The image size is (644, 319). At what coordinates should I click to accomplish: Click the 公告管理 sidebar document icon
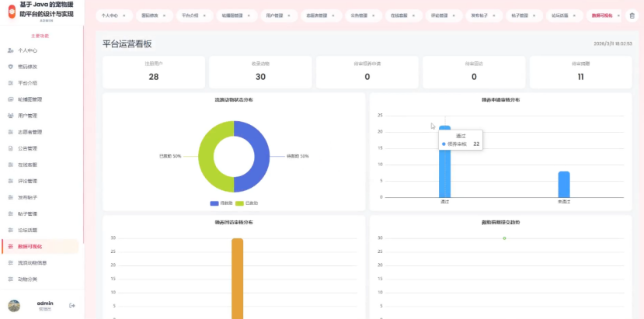pyautogui.click(x=11, y=148)
